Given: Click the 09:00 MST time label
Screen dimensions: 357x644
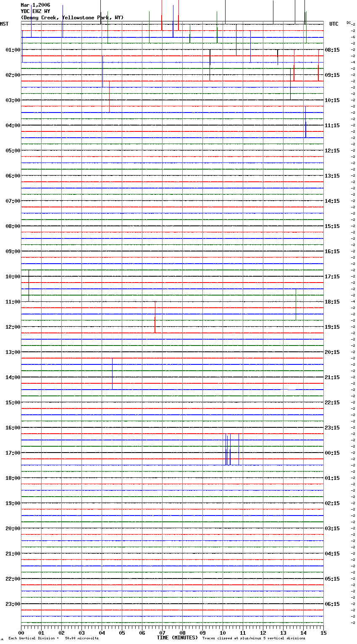Looking at the screenshot, I should 13,251.
